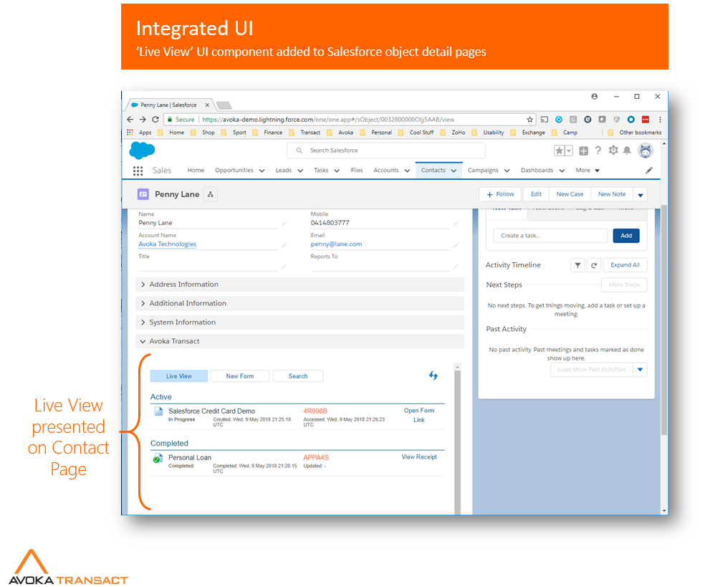Open the dropdown next to New Note
The width and height of the screenshot is (728, 587).
640,194
